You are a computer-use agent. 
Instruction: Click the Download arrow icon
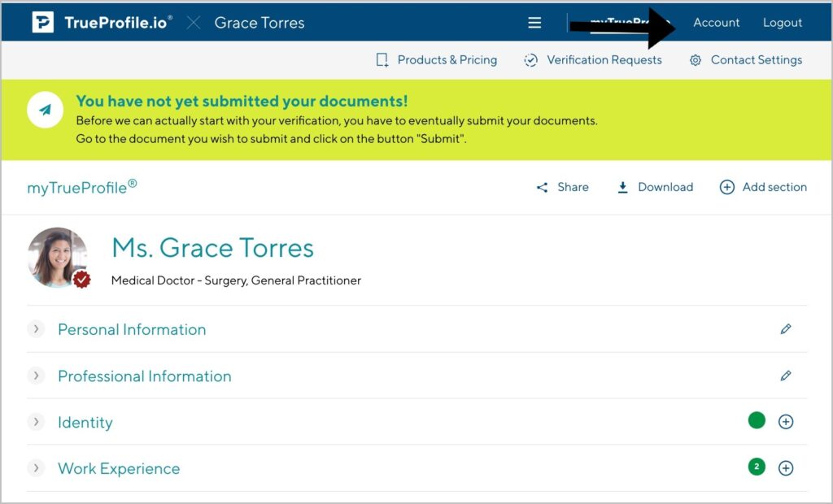pyautogui.click(x=622, y=187)
